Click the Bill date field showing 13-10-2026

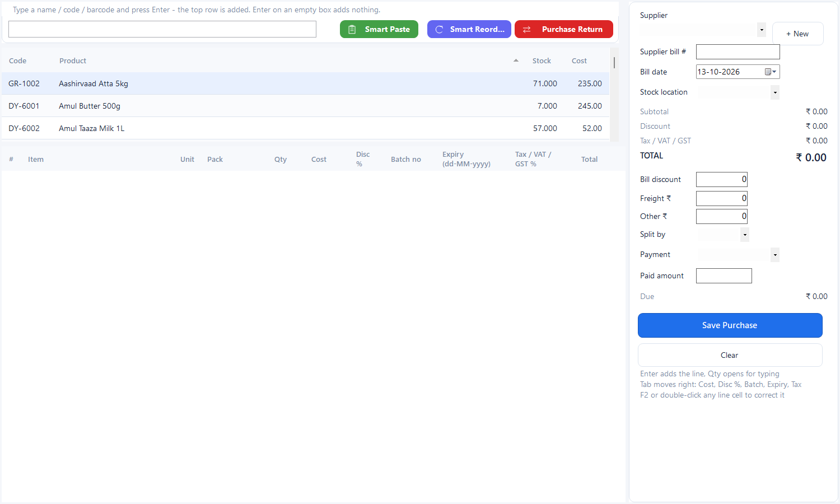point(738,72)
